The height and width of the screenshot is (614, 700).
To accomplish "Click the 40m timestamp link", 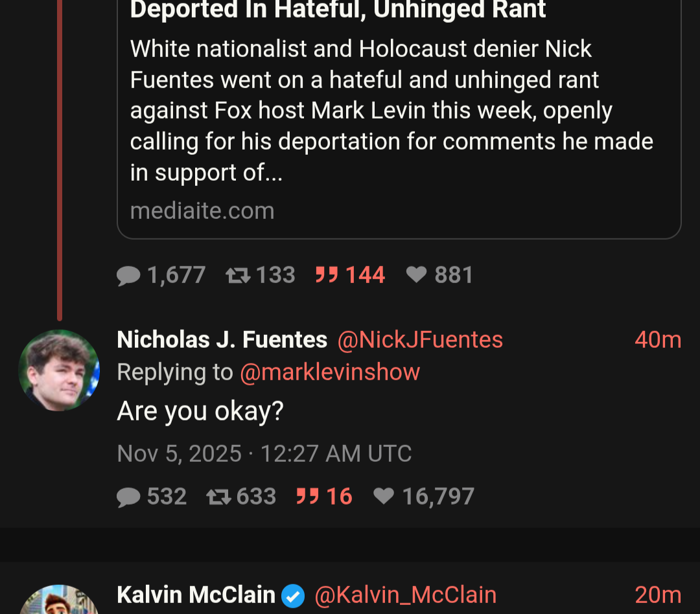I will pyautogui.click(x=658, y=340).
